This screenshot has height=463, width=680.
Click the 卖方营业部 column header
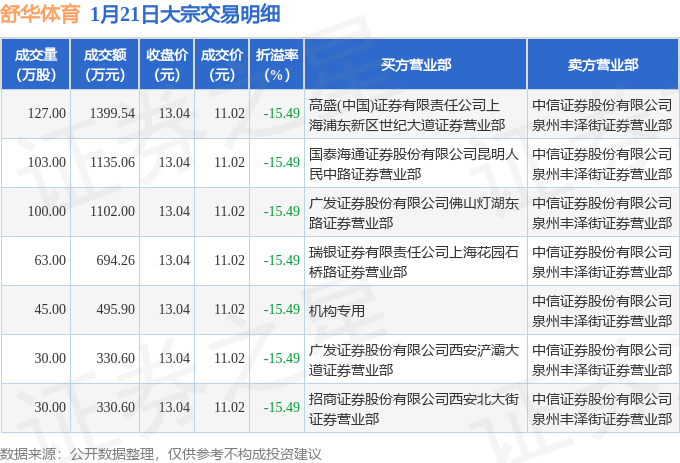(603, 64)
